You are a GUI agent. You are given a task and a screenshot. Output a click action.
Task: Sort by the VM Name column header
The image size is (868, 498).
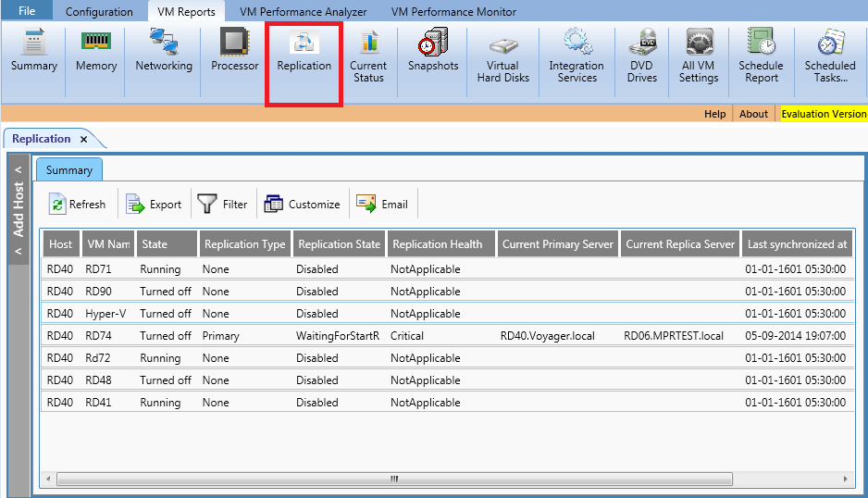tap(108, 244)
